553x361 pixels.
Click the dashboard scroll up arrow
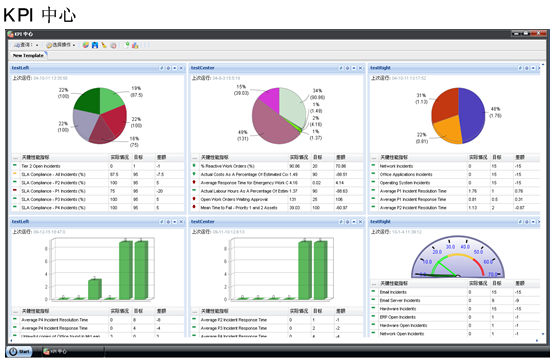(x=543, y=65)
